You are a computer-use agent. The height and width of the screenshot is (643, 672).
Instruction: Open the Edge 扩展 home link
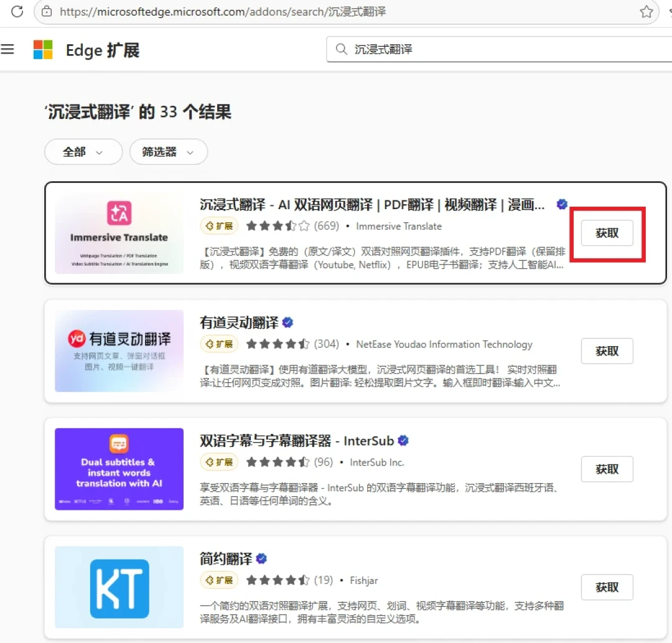[103, 50]
